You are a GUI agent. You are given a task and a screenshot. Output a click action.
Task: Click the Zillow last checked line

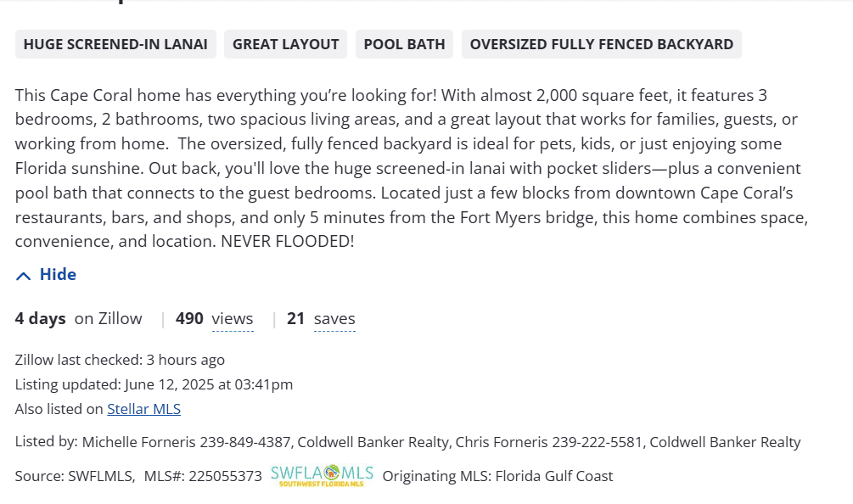pos(120,360)
